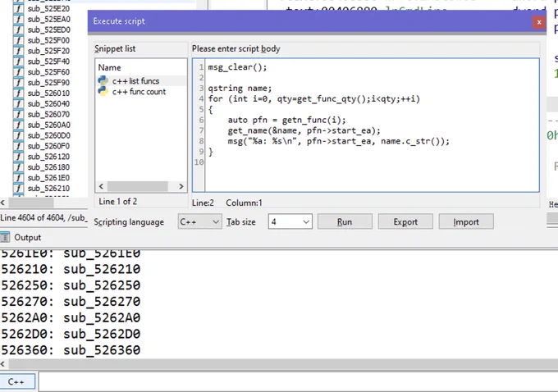
Task: Click function icon next to sub_526180
Action: tap(18, 167)
